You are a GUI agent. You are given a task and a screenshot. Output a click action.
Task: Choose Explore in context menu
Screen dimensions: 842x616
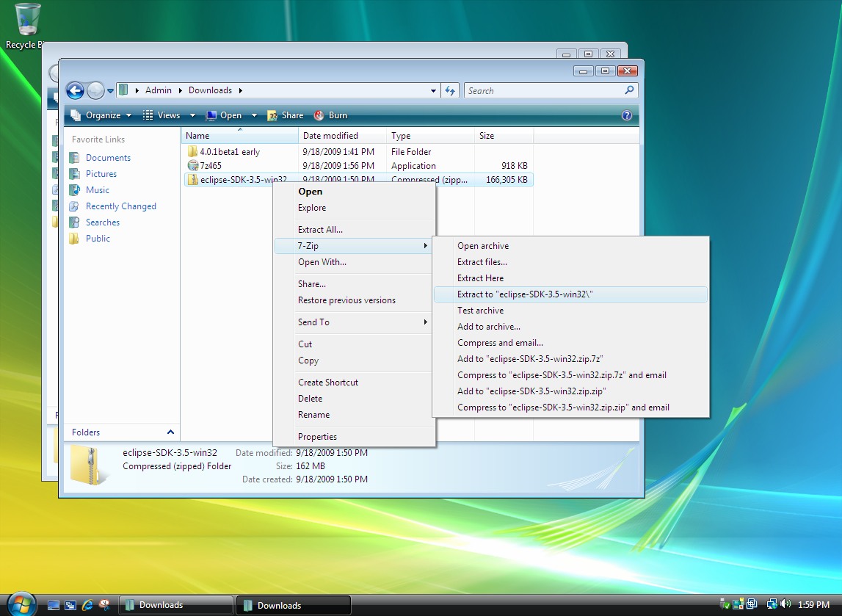point(354,208)
